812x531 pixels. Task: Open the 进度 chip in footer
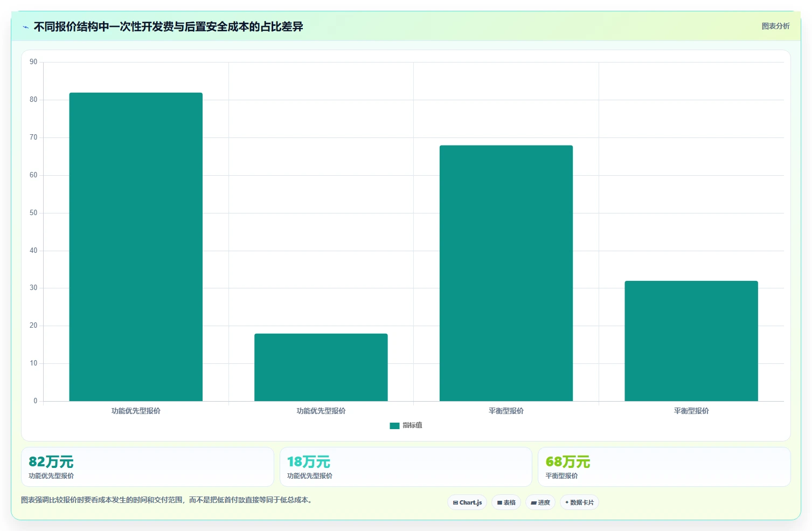540,502
